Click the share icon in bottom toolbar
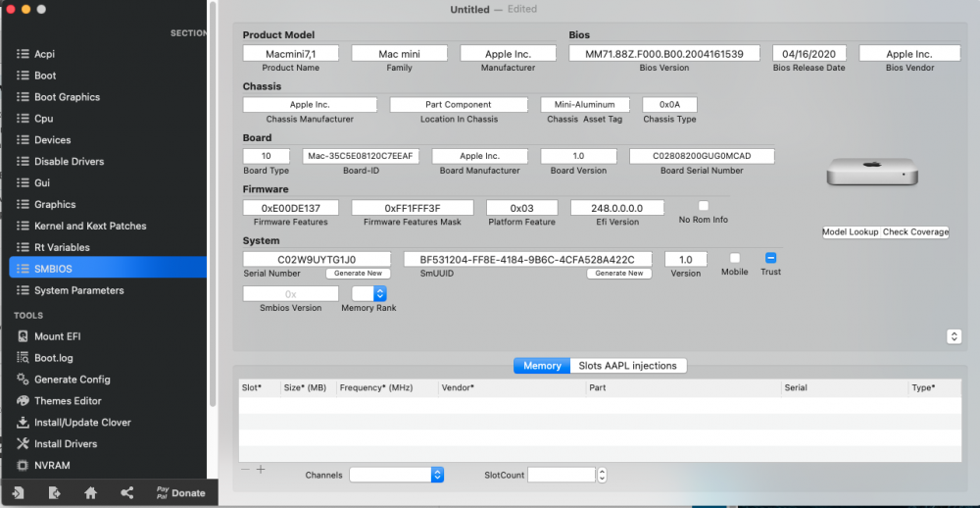980x508 pixels. tap(126, 493)
